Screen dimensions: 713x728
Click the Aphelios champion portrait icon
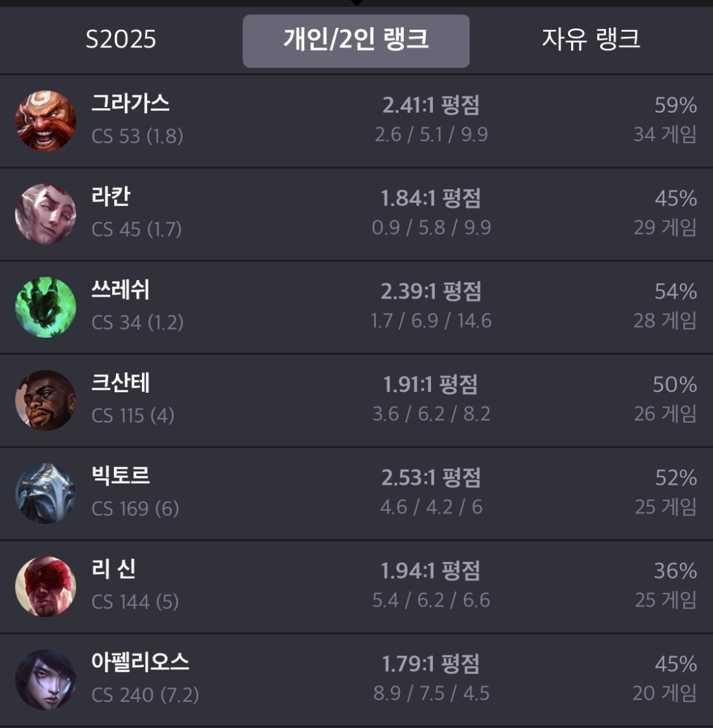(45, 680)
